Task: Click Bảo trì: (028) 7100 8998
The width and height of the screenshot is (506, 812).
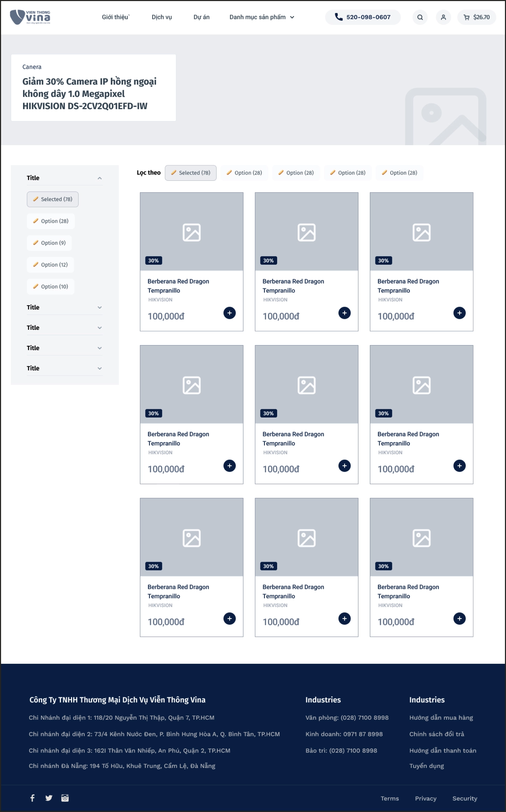Action: tap(341, 750)
